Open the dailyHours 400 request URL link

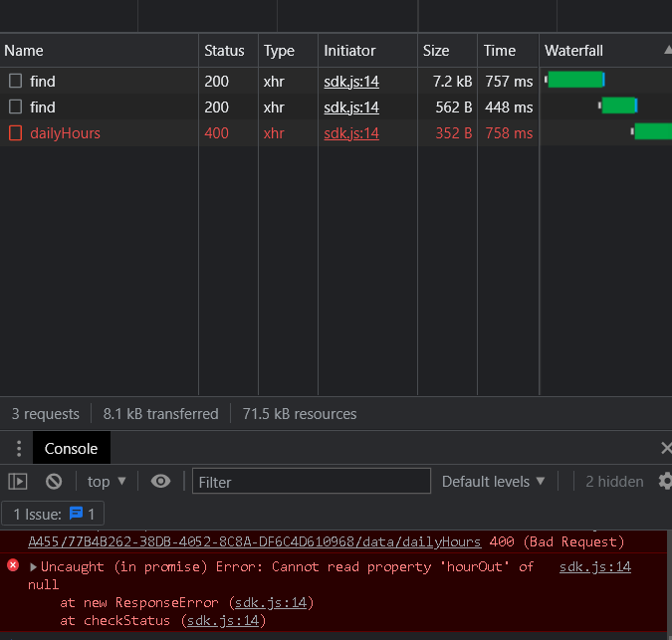click(x=255, y=541)
